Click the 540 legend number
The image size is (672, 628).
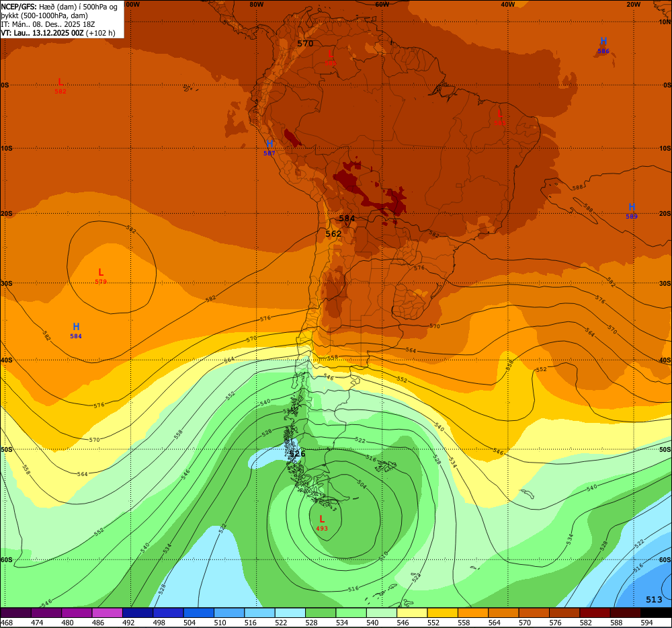pyautogui.click(x=372, y=623)
